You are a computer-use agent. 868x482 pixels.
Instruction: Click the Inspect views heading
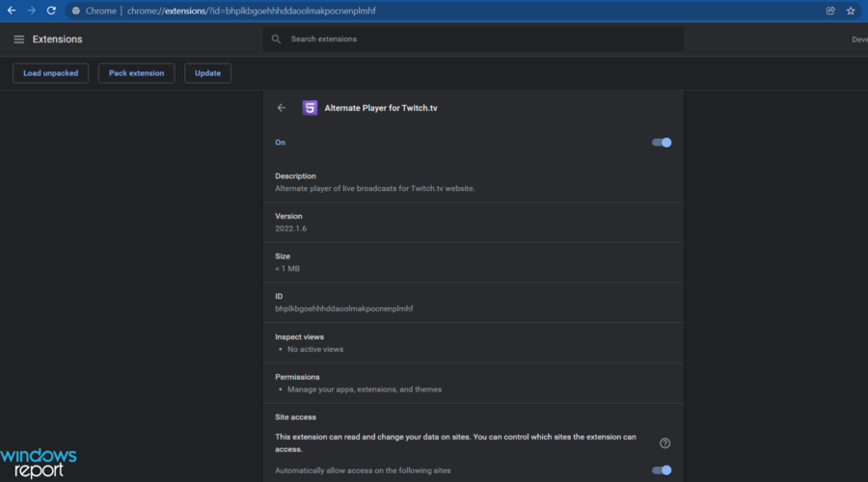point(300,337)
